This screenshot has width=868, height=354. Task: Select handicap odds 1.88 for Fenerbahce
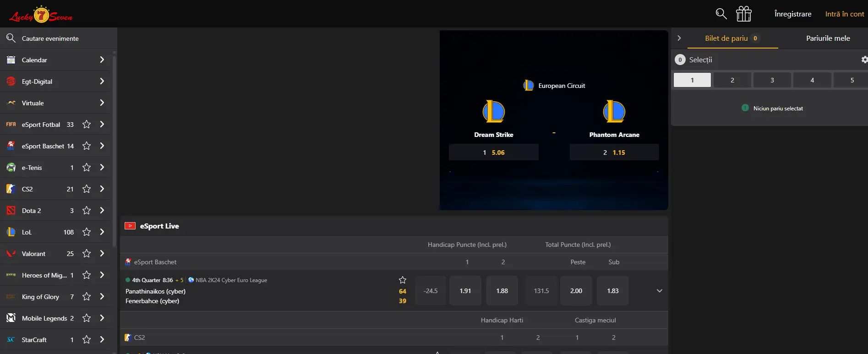tap(502, 291)
